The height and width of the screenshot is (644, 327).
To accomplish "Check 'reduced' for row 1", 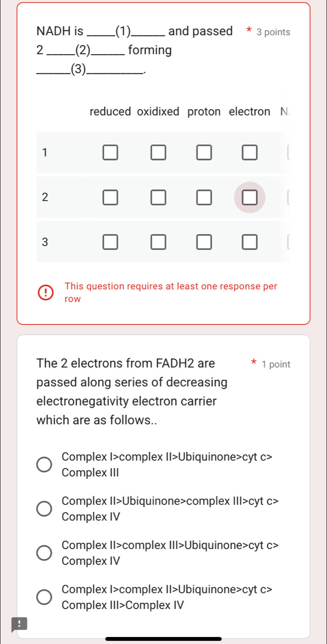I will pyautogui.click(x=110, y=152).
